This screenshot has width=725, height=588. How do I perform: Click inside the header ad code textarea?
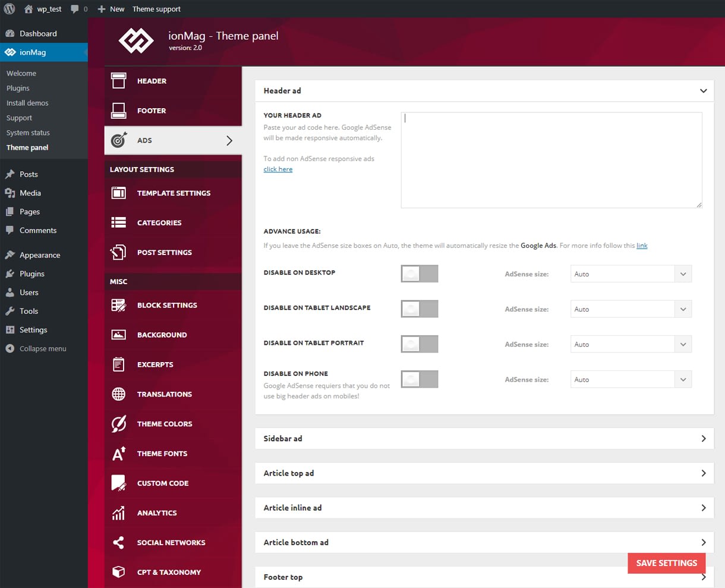[x=551, y=160]
